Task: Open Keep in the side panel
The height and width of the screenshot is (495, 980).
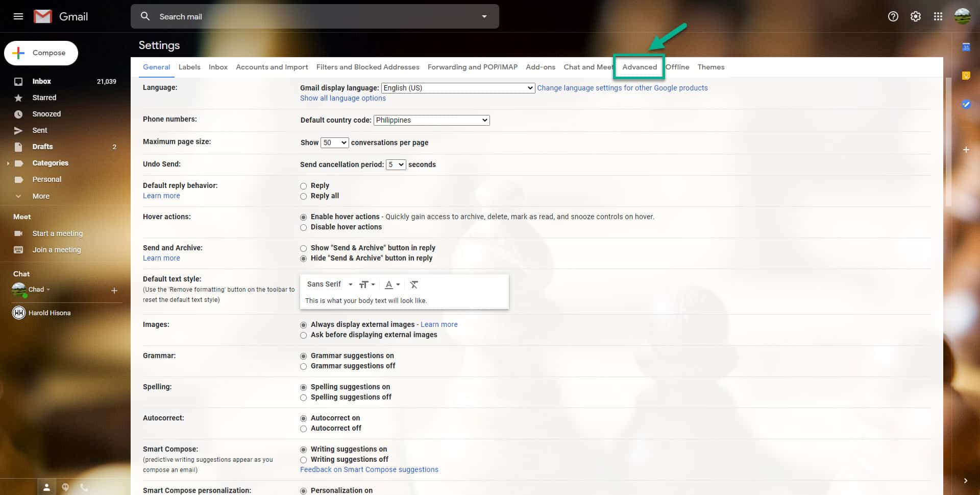Action: pos(966,76)
